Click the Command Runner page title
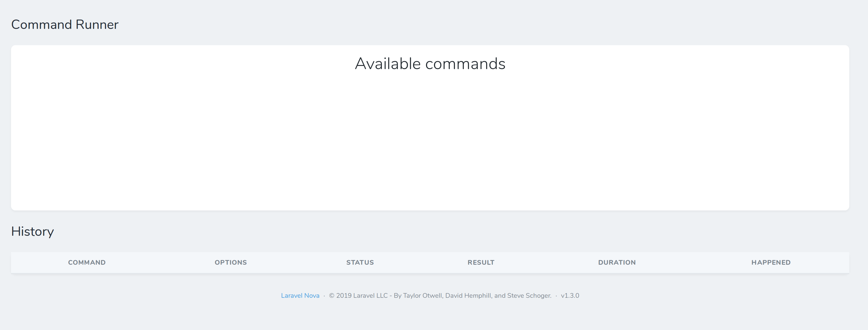This screenshot has width=868, height=330. click(65, 25)
